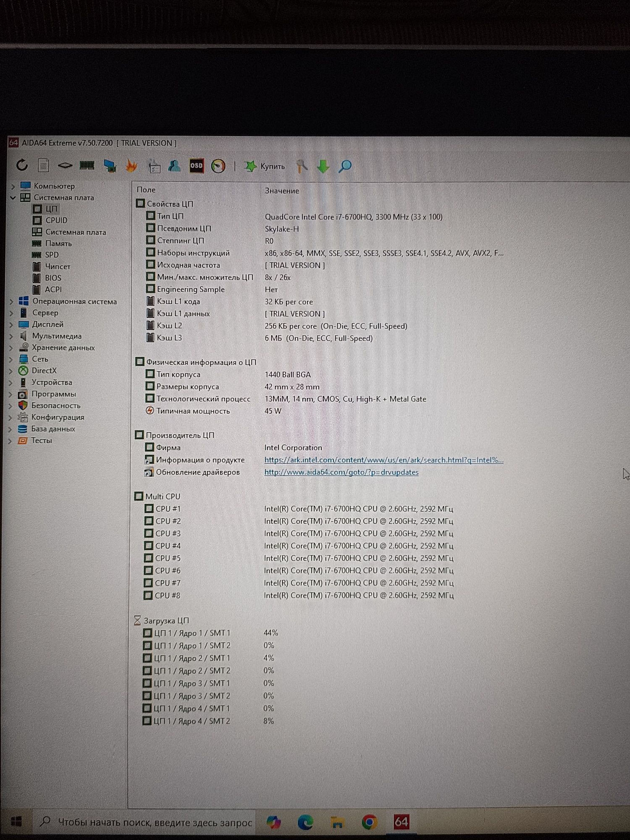Expand the Компьютер tree node
Viewport: 630px width, 840px height.
[13, 186]
